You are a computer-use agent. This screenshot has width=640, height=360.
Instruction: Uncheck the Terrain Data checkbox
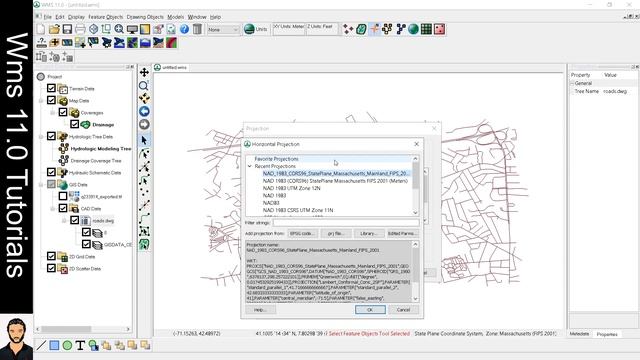[x=51, y=88]
